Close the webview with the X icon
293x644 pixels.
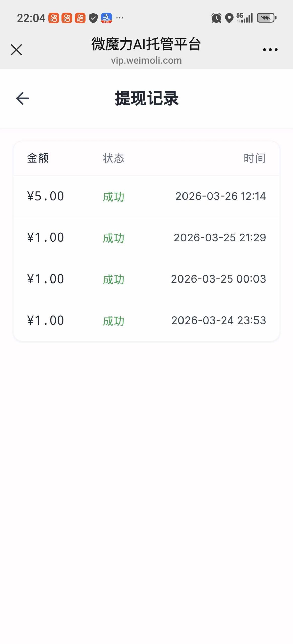coord(16,49)
